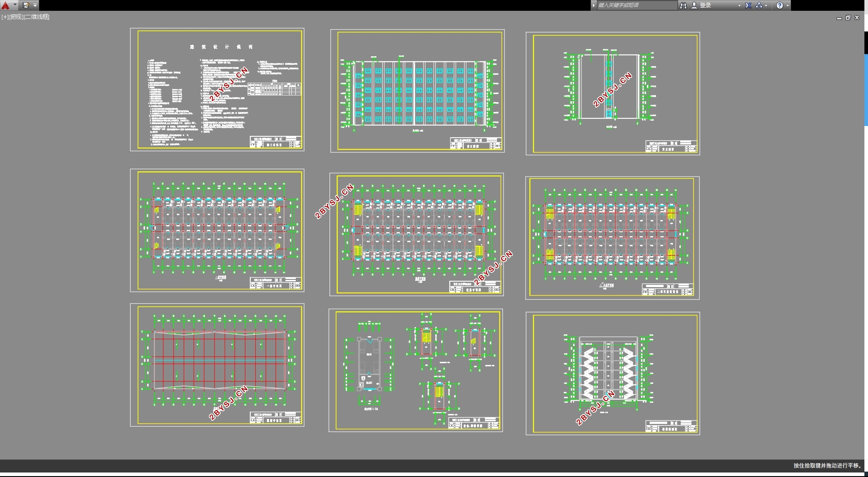The height and width of the screenshot is (477, 868).
Task: Click the Autodesk 360 triangle icon
Action: [759, 5]
